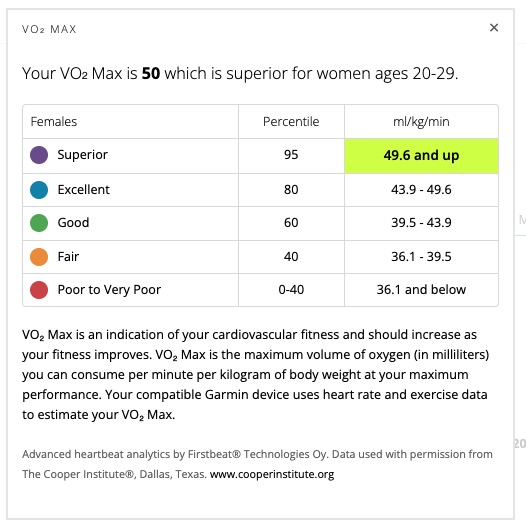This screenshot has width=526, height=523.
Task: Click the bold 50 VO2 Max value
Action: [x=151, y=73]
